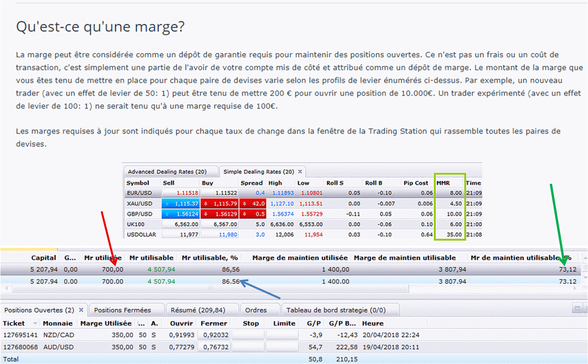
Task: Click the MMR column header
Action: click(443, 183)
